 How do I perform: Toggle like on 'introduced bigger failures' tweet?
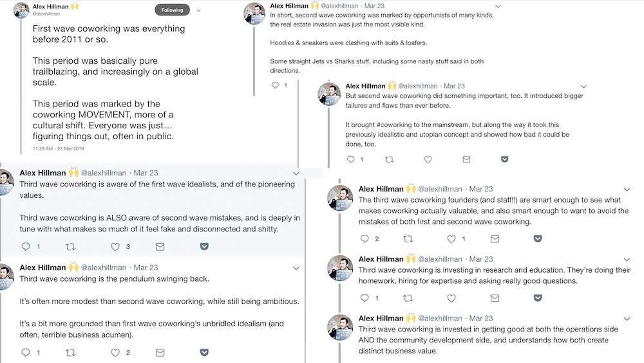tap(428, 159)
